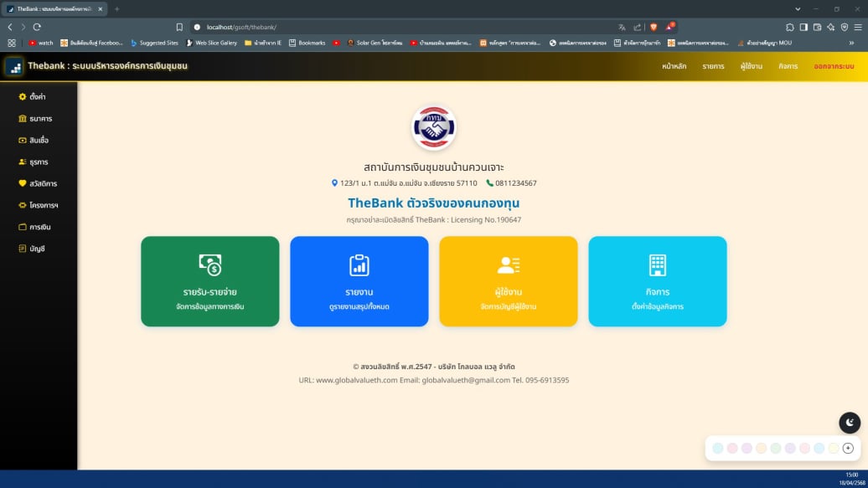The image size is (868, 488).
Task: Click the phone number 0811234567
Action: tap(515, 183)
